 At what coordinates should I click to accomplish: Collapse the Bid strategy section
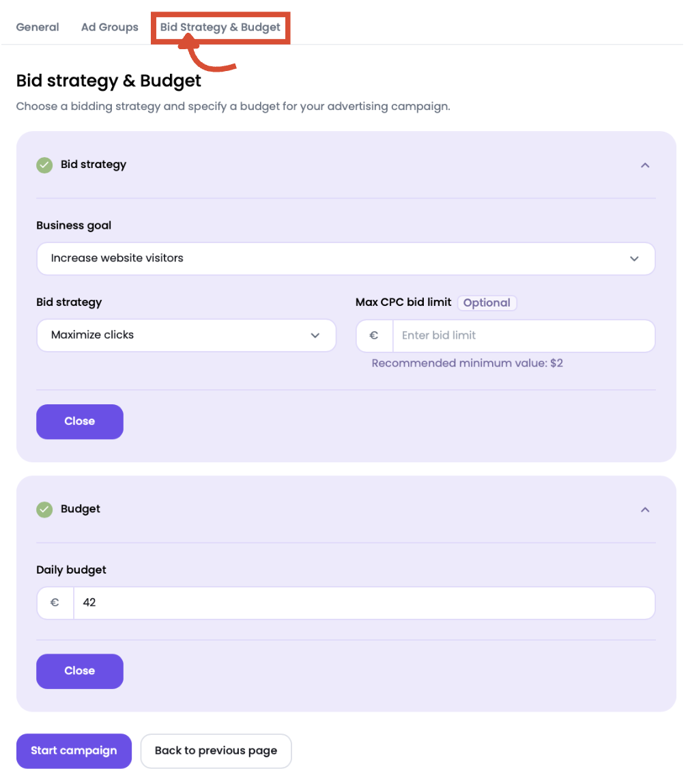pos(644,165)
